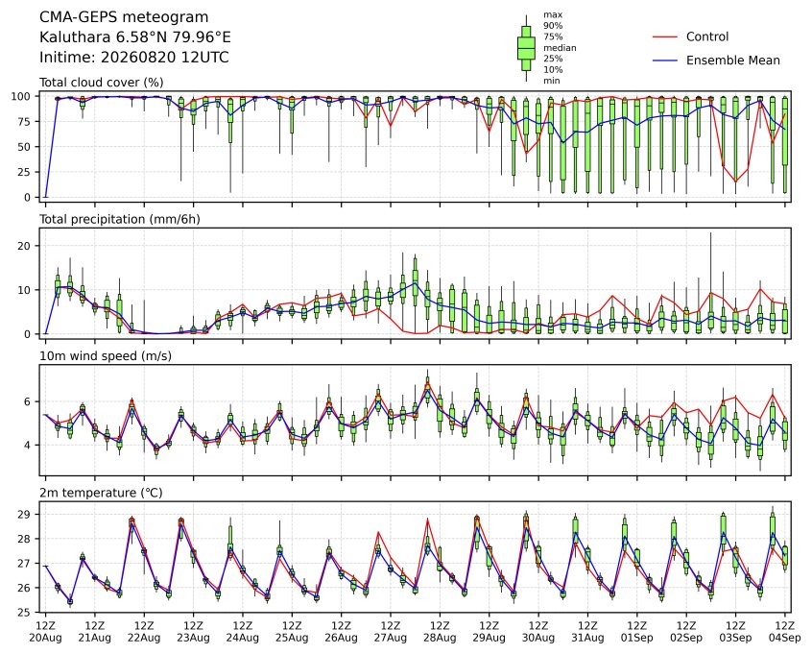Click the green box-plot legend icon

pos(526,48)
